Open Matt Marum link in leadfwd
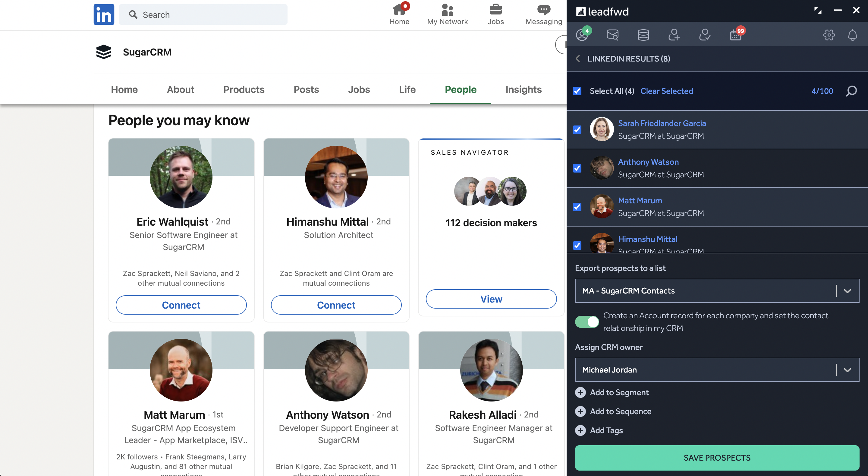 [x=640, y=200]
